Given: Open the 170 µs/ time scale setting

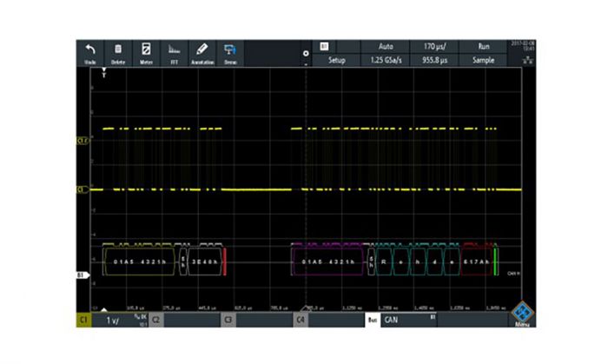Looking at the screenshot, I should point(435,46).
